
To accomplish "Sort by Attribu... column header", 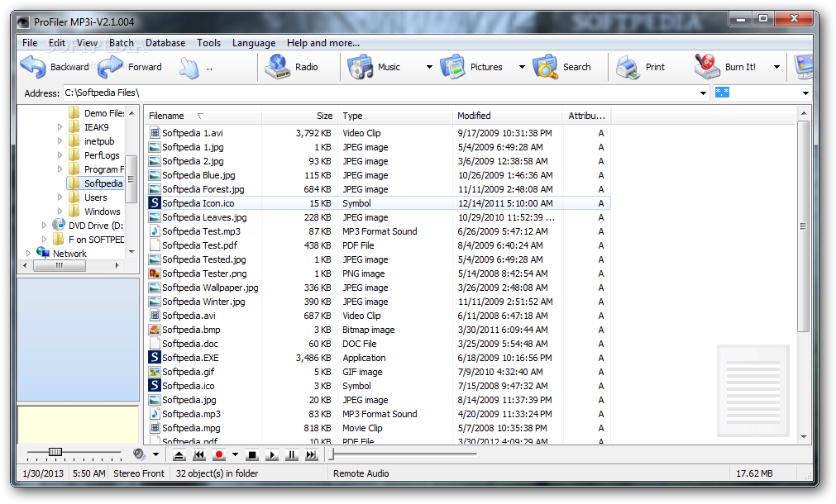I will tap(586, 116).
